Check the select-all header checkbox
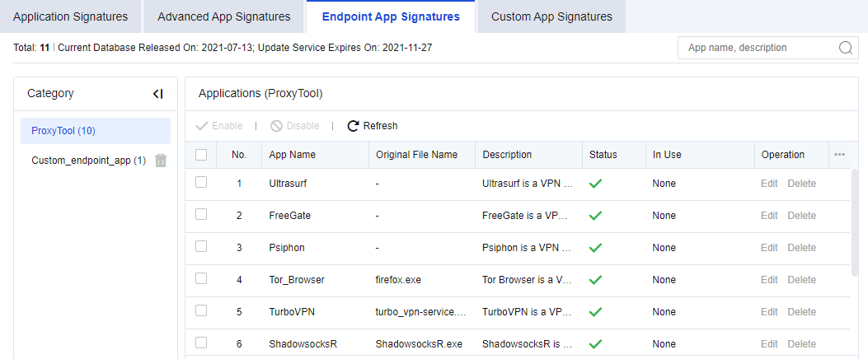868x359 pixels. pos(201,154)
